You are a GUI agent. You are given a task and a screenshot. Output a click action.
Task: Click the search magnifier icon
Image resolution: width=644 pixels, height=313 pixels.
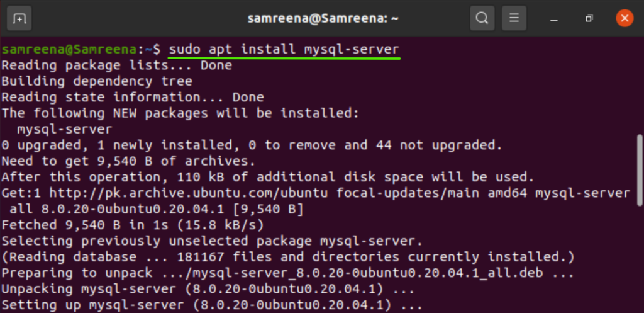(x=482, y=19)
